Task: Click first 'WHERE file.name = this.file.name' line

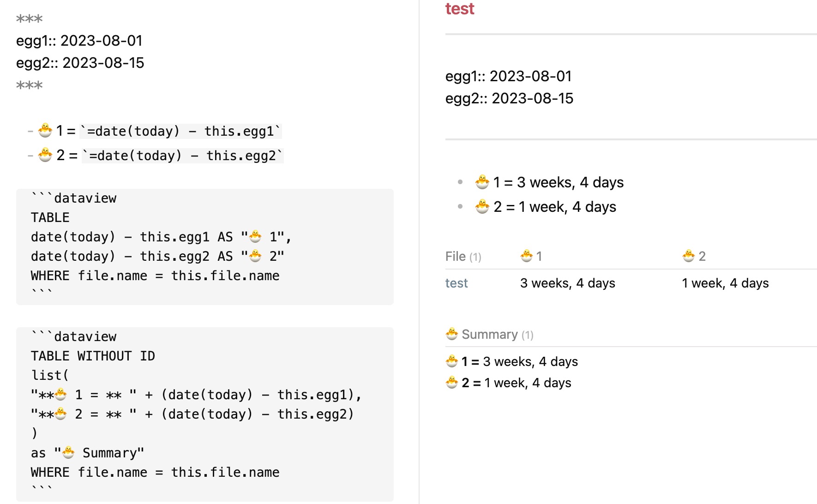Action: pyautogui.click(x=155, y=276)
